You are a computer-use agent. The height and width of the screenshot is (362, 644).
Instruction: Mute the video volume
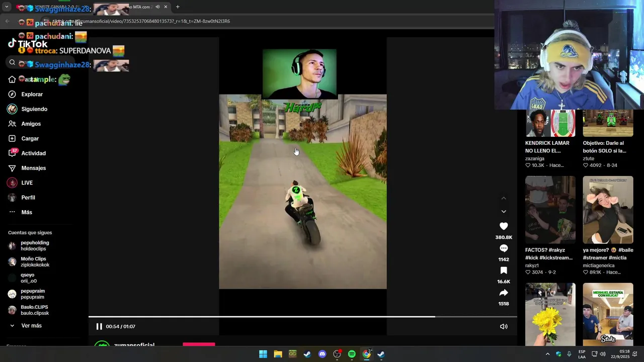(504, 326)
